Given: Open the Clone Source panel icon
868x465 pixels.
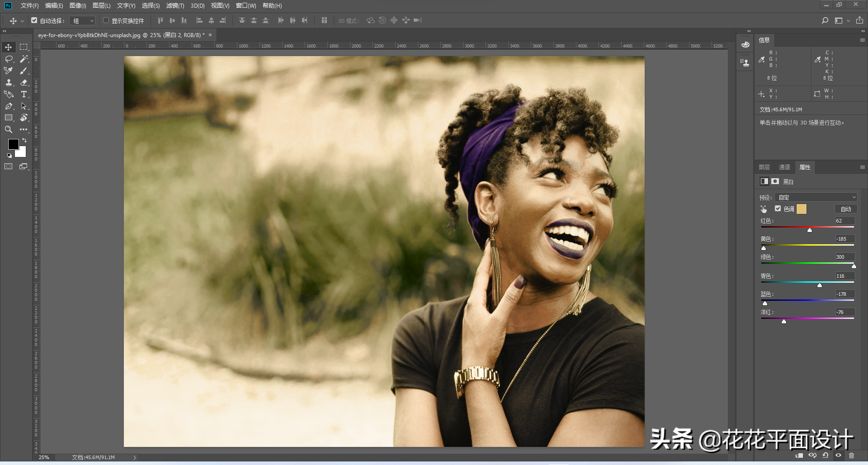Looking at the screenshot, I should [x=745, y=62].
